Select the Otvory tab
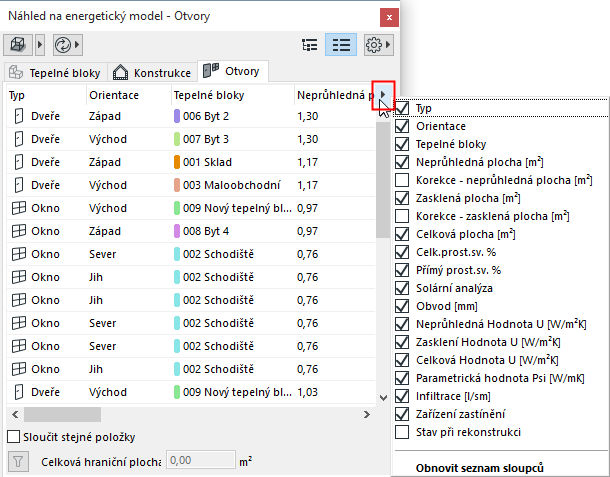610x477 pixels. click(x=233, y=71)
